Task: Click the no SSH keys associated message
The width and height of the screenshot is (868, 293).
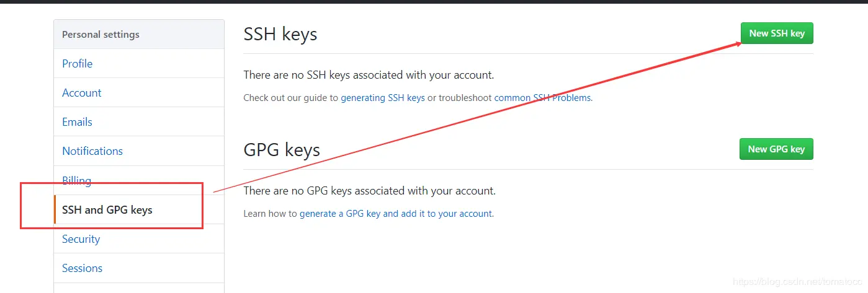Action: click(369, 76)
